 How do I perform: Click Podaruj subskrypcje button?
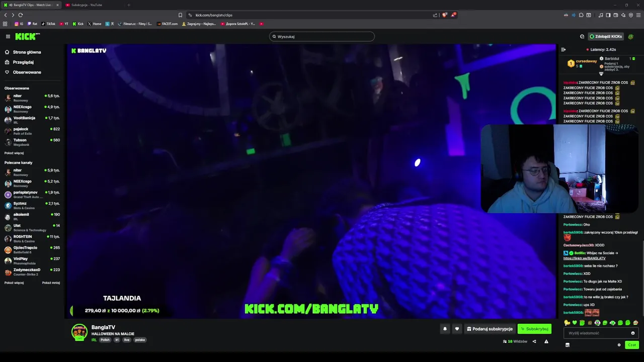coord(490,329)
